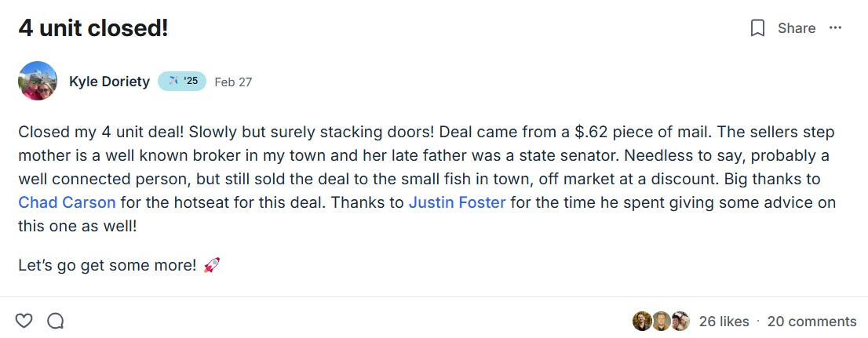Click the Feb 27 post date
Viewport: 868px width, 338px height.
coord(233,82)
